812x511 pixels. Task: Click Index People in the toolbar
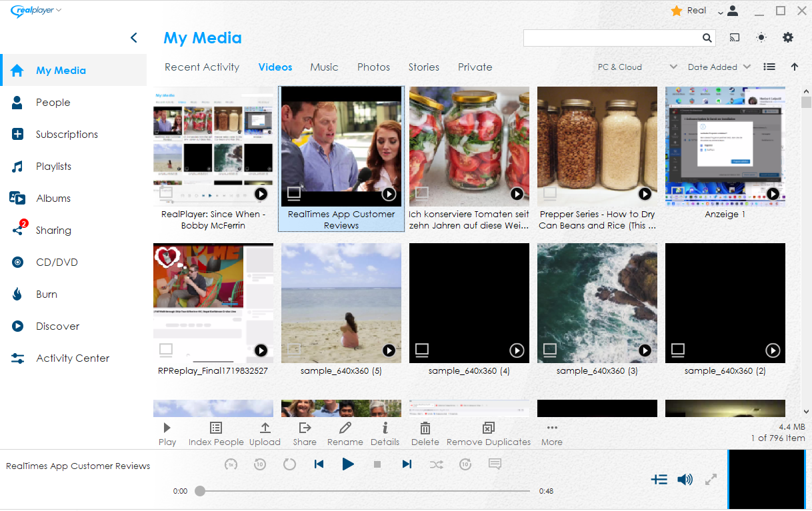pos(216,434)
